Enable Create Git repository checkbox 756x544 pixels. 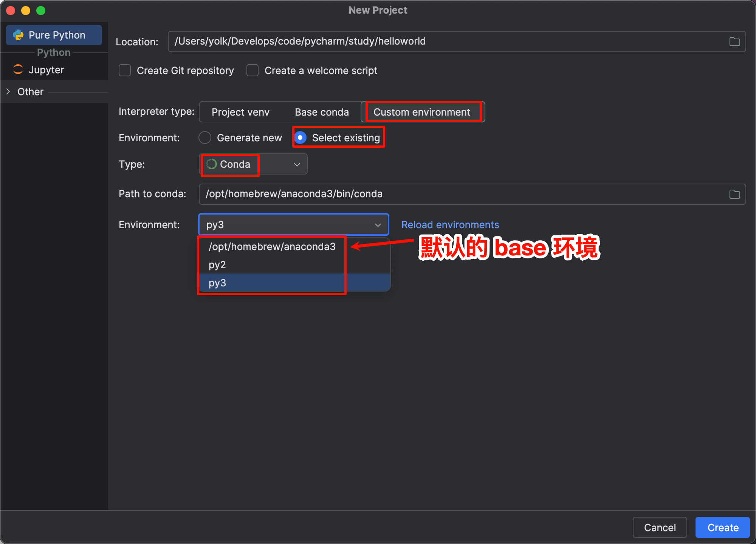pos(125,71)
